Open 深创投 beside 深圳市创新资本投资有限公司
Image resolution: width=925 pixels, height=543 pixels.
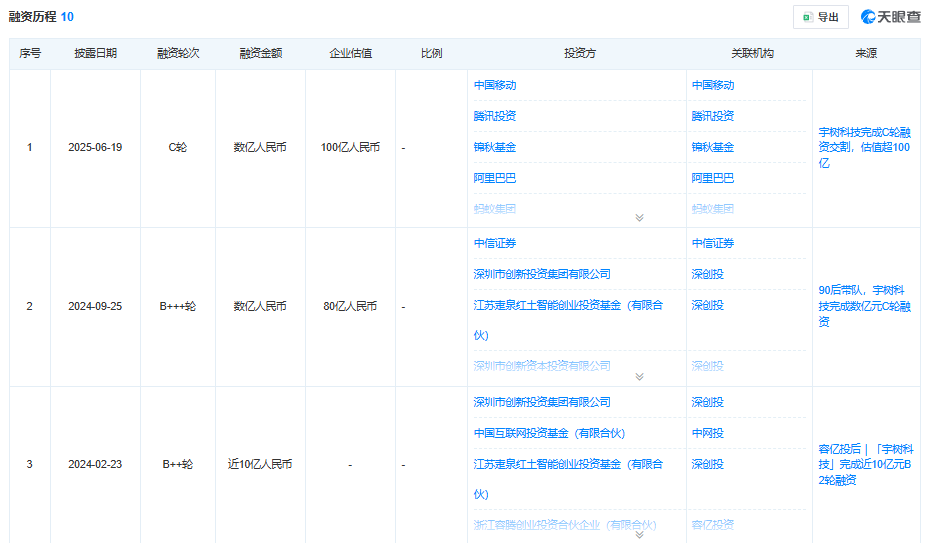pos(707,366)
